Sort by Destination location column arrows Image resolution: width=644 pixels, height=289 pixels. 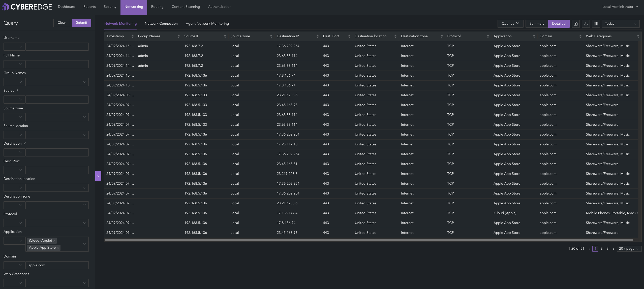point(395,36)
